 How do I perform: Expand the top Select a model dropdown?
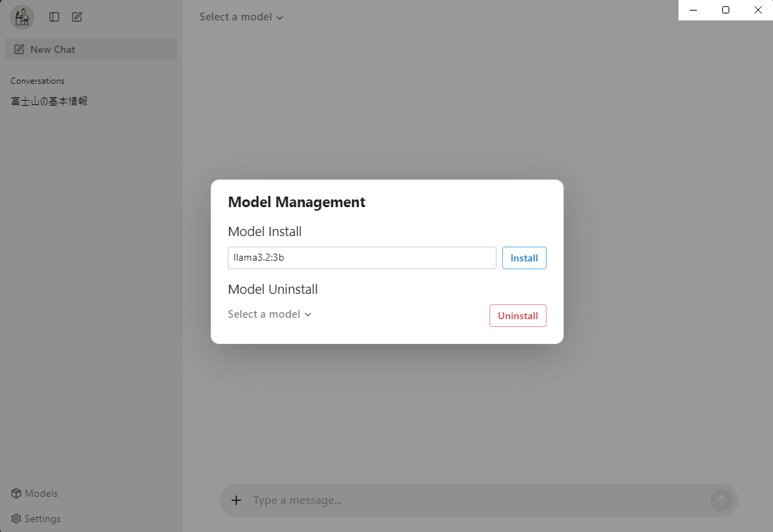click(x=241, y=17)
